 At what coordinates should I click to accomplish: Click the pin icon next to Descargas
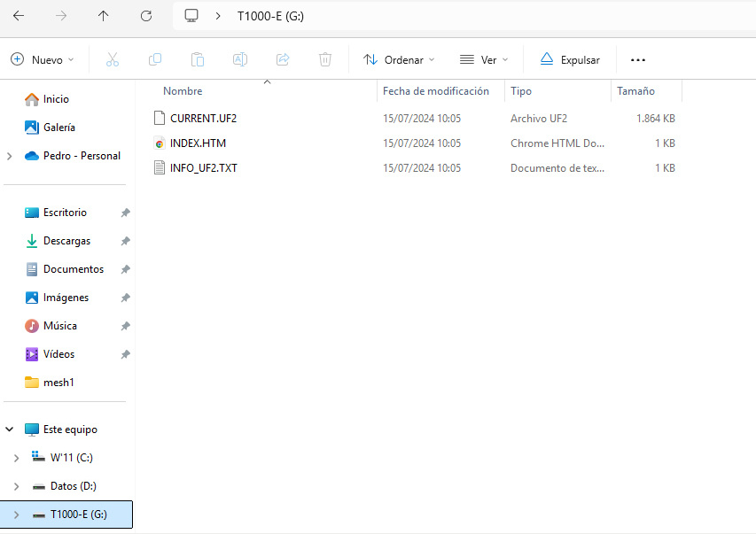click(125, 241)
